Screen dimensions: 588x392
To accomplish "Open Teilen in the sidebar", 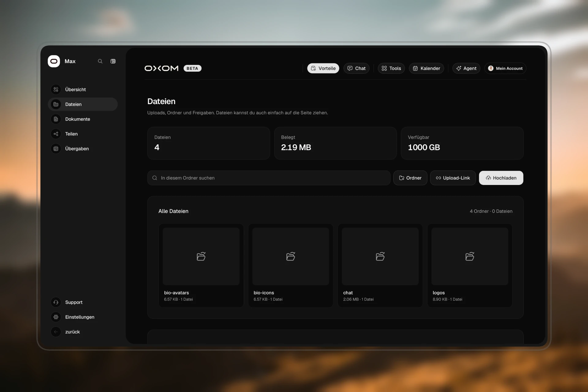I will (x=83, y=134).
